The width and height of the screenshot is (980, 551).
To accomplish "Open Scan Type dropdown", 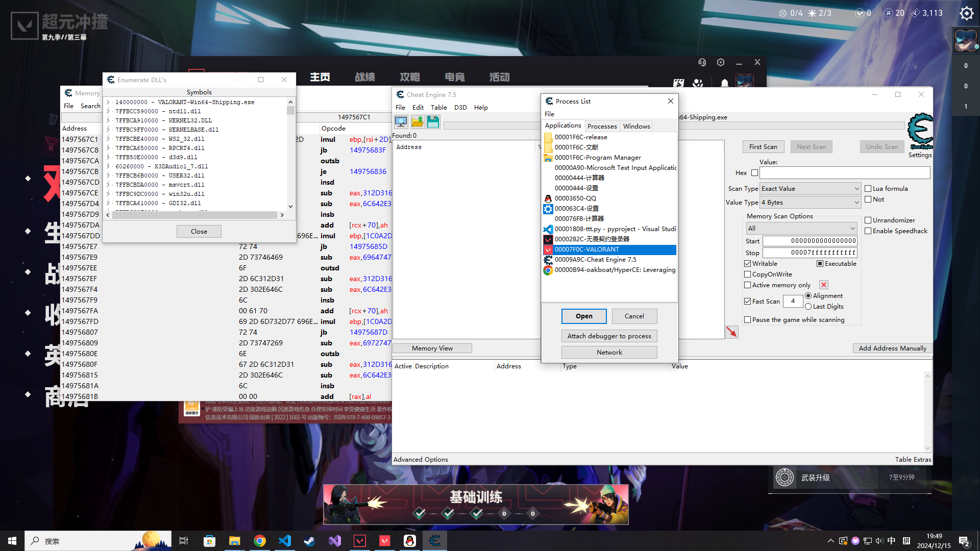I will (811, 189).
